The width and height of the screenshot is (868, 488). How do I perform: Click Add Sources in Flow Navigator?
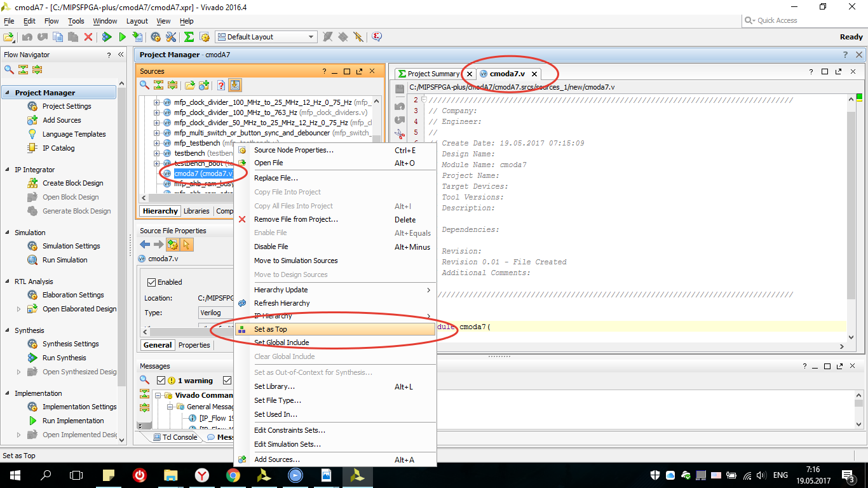[x=62, y=120]
